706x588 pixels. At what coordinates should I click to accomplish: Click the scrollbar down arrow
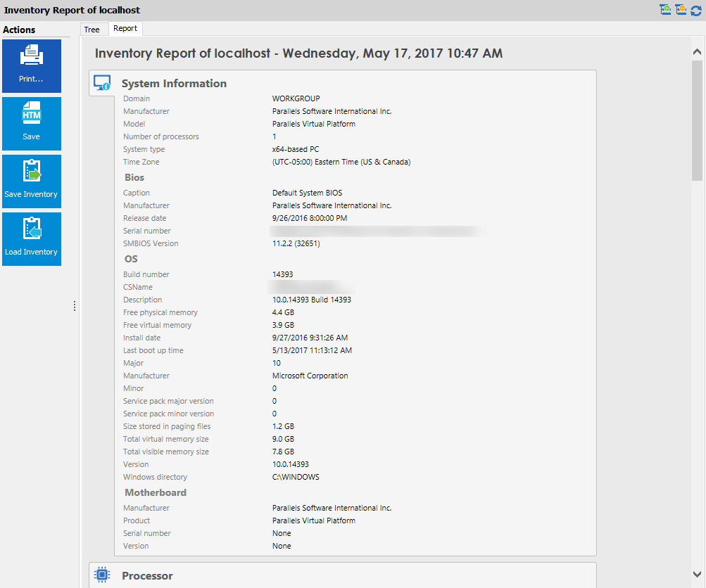click(697, 574)
